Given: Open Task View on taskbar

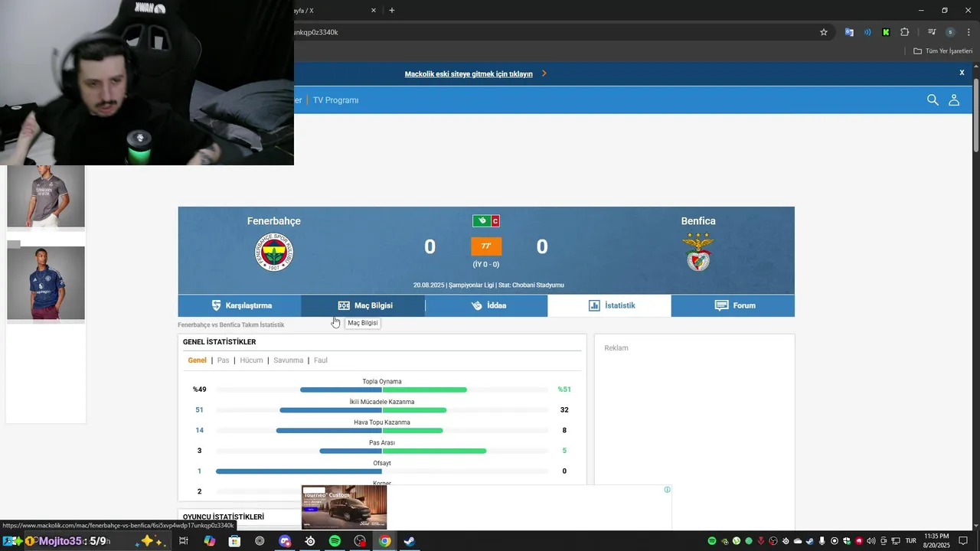Looking at the screenshot, I should [183, 541].
